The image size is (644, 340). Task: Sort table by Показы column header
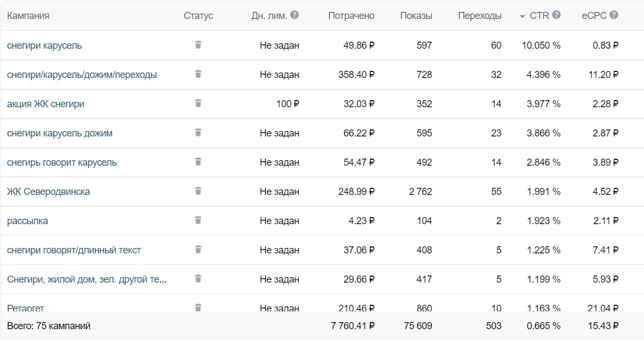(416, 16)
